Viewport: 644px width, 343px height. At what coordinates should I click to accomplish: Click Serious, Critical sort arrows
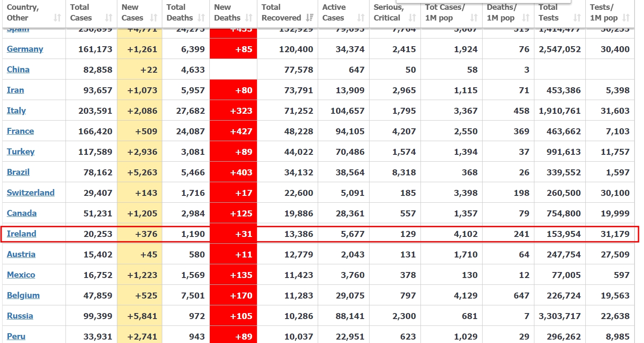click(412, 18)
